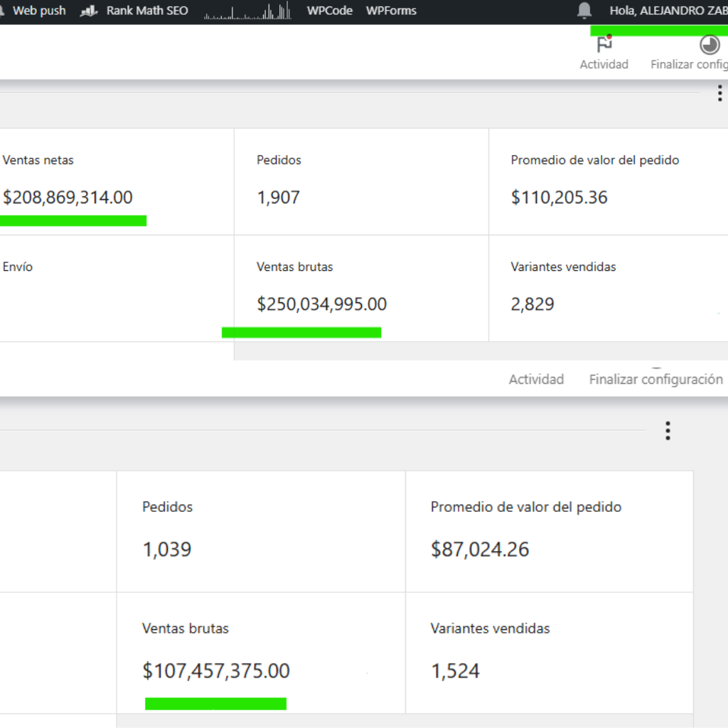
Task: Open the Hola, ALEJANDRO user account menu
Action: click(x=668, y=11)
